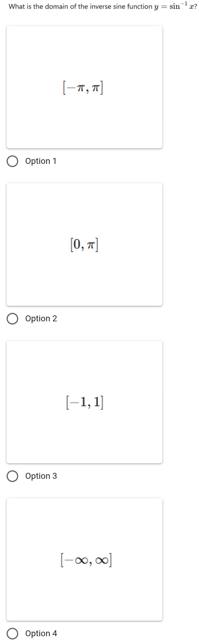This screenshot has height=644, width=199.
Task: Choose the Option 2 radio button
Action: (x=12, y=319)
